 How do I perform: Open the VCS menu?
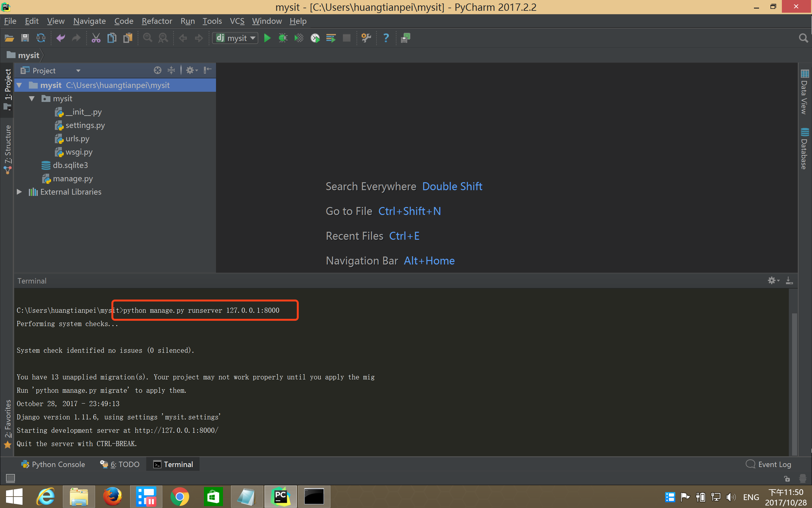[x=237, y=21]
